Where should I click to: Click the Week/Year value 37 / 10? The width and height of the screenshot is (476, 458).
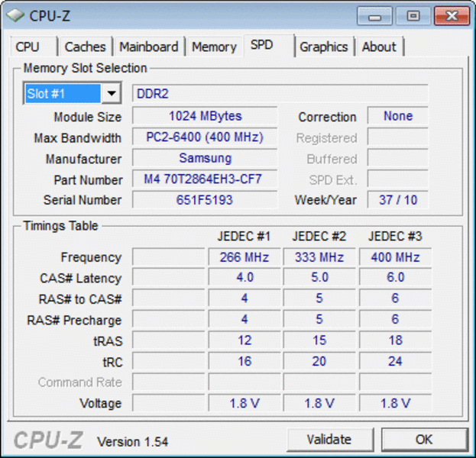click(398, 200)
